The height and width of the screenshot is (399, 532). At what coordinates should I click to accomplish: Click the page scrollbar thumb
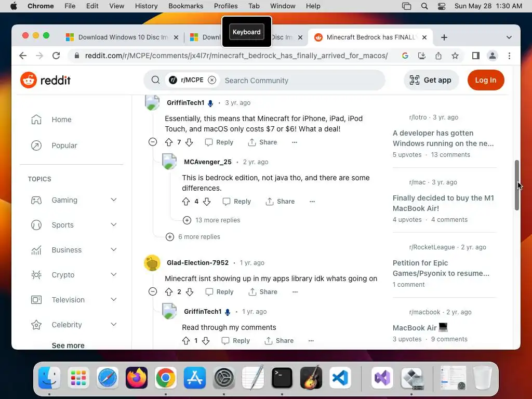coord(517,185)
